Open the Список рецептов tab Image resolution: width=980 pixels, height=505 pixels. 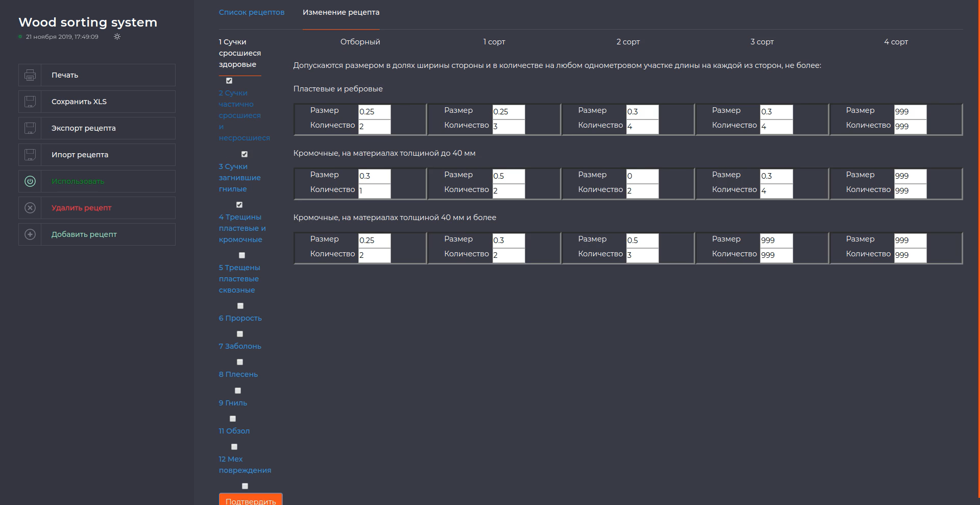click(252, 12)
